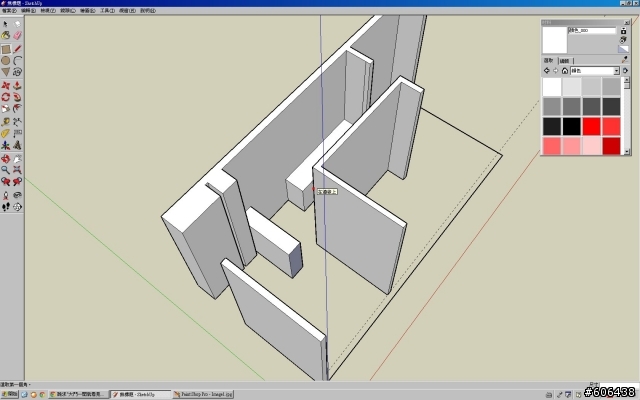Open the seventh menu bar item

point(127,11)
